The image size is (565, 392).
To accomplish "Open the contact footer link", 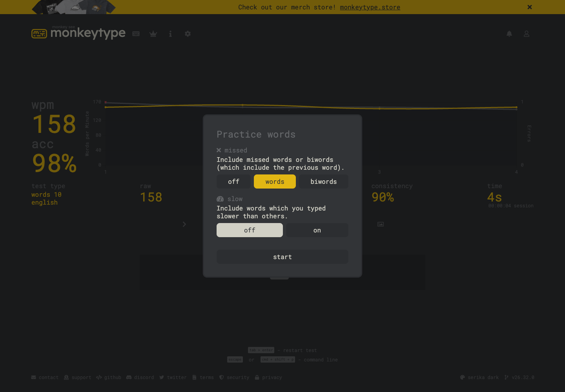I will 45,377.
